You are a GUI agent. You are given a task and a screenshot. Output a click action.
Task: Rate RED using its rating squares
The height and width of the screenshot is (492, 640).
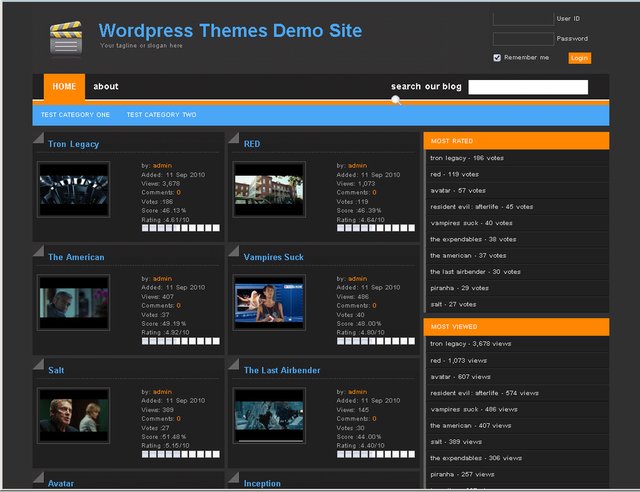376,228
